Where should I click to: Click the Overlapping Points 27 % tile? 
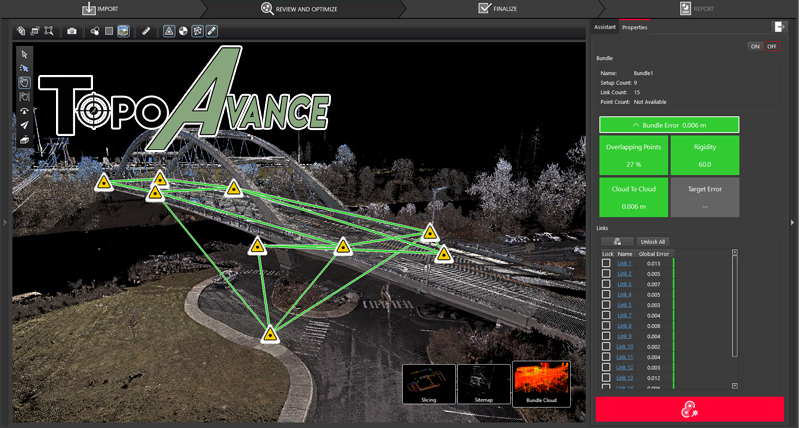tap(634, 155)
